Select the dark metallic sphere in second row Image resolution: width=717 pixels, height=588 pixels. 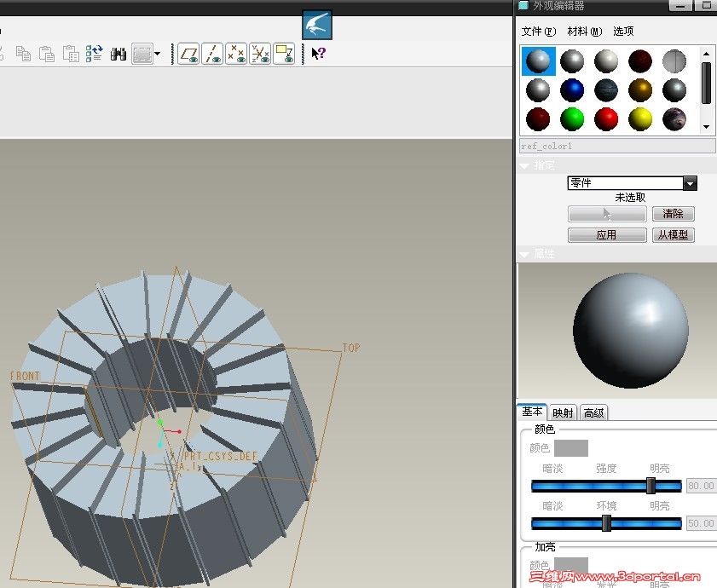tap(674, 90)
